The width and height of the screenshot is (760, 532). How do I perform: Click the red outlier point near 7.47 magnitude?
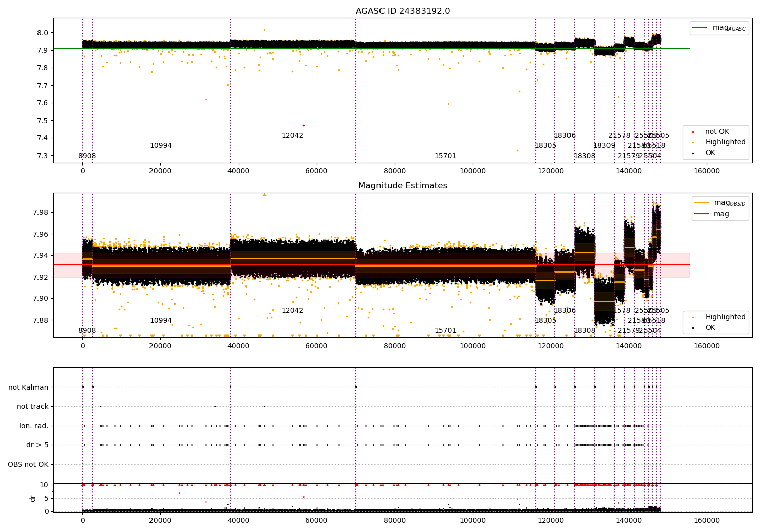(x=303, y=125)
